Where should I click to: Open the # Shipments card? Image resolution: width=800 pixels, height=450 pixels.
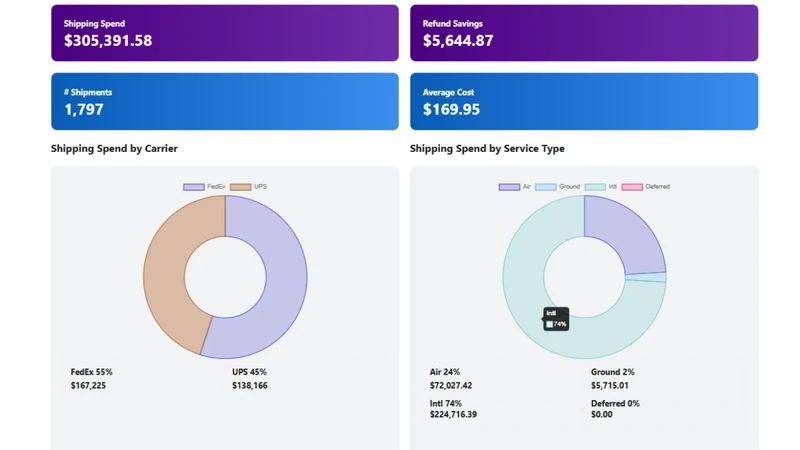coord(224,101)
